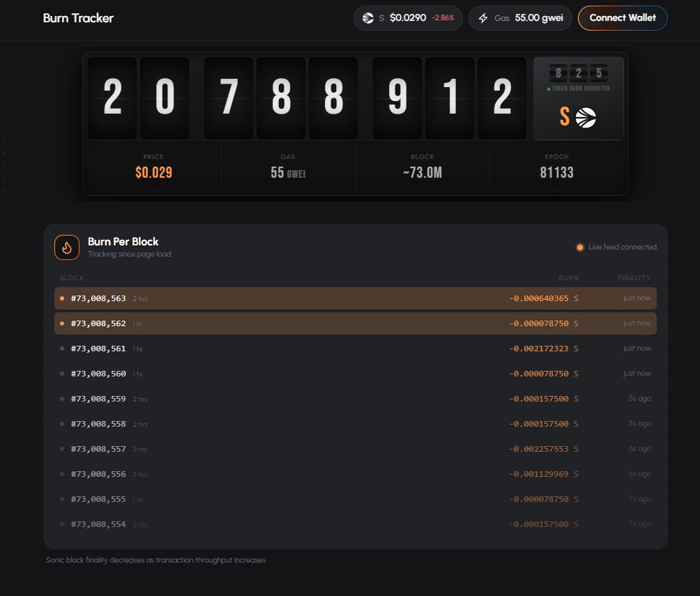
Task: Select block row #73,008,562
Action: click(x=356, y=323)
